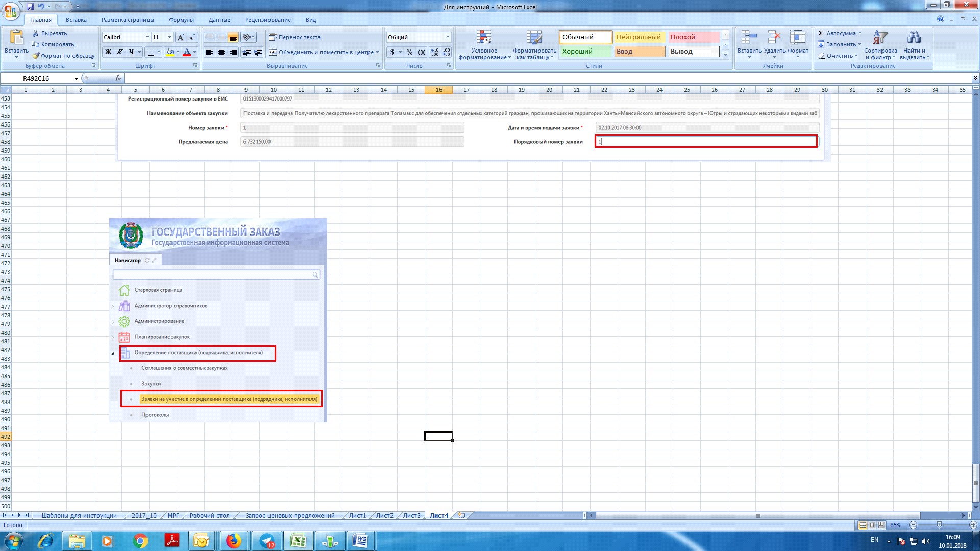
Task: Open the Name Box dropdown arrow
Action: 76,79
